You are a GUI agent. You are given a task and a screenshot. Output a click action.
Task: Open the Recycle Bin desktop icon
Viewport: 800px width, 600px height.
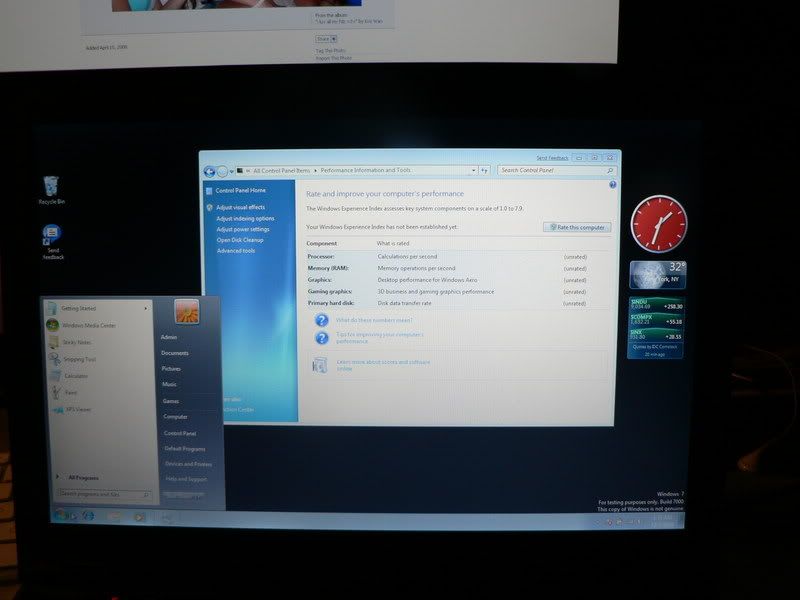[51, 190]
